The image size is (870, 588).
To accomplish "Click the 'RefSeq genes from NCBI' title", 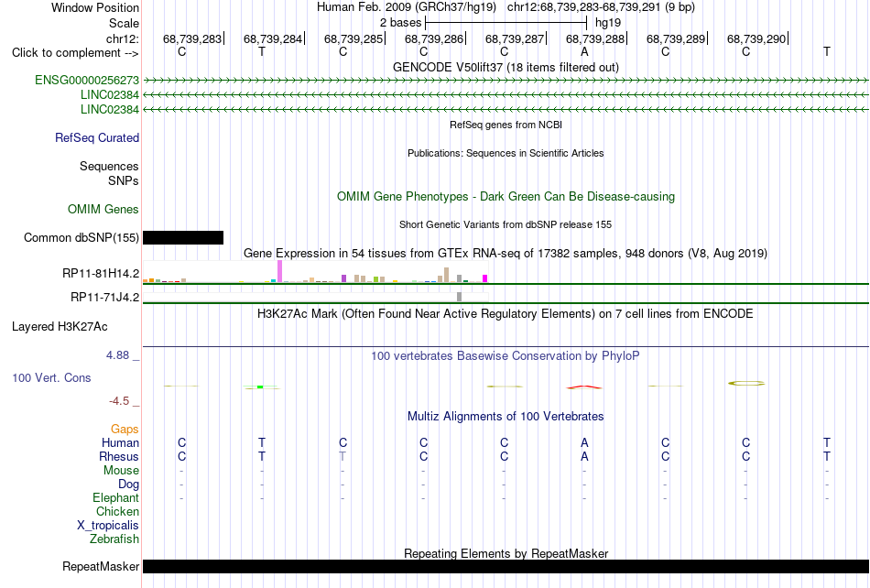I will click(506, 125).
